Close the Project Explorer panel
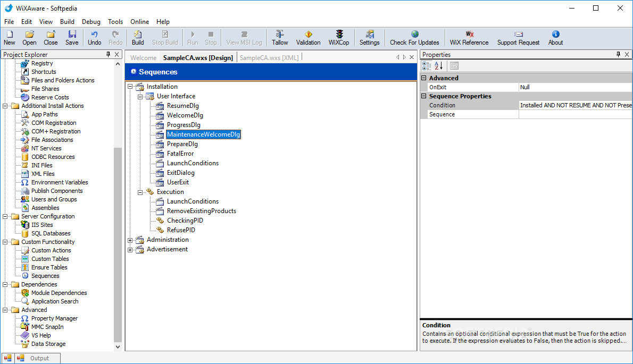 pos(116,54)
